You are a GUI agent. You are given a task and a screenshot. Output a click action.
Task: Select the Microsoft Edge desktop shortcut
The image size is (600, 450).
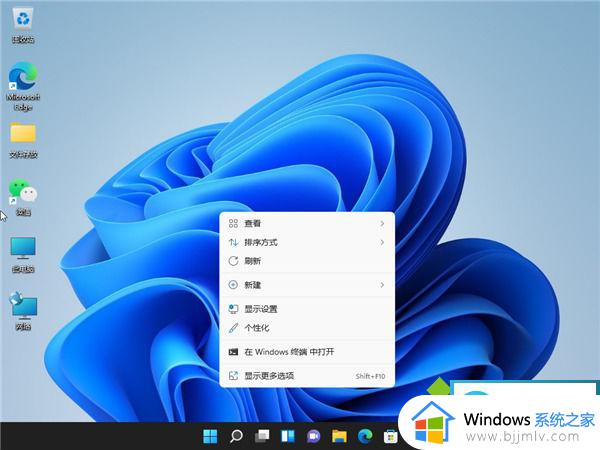23,86
